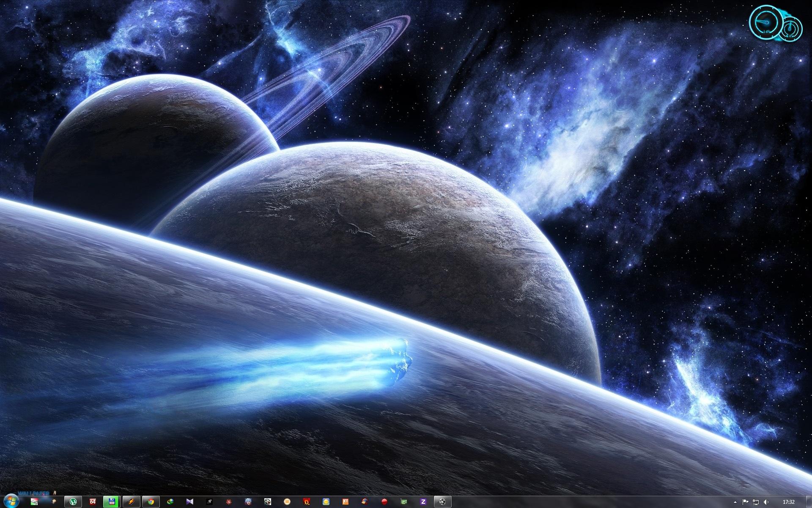Open the yellow sun weather-style taskbar icon
812x508 pixels.
click(x=326, y=502)
